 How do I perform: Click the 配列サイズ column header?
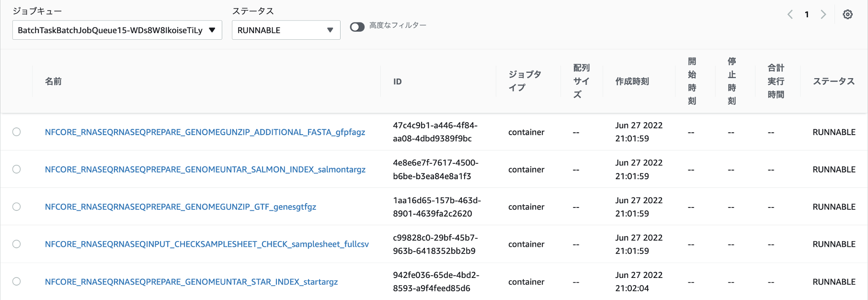(x=582, y=81)
